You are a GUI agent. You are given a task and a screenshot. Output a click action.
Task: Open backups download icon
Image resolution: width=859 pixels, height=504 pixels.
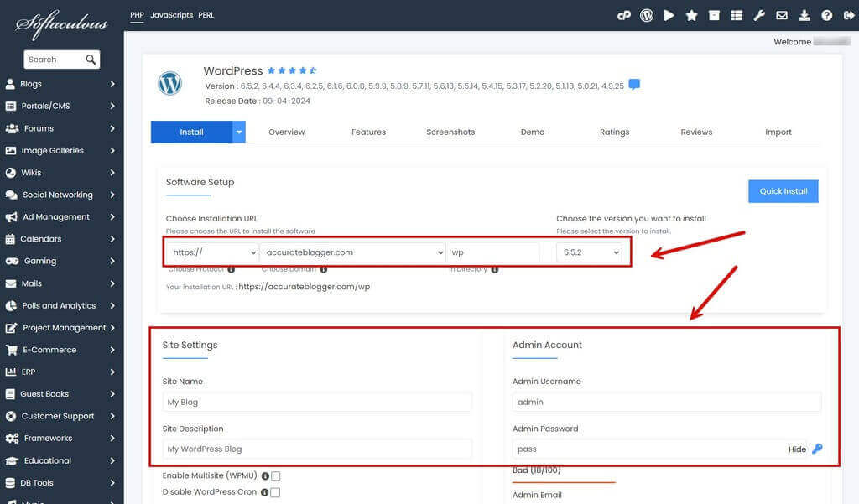coord(804,15)
